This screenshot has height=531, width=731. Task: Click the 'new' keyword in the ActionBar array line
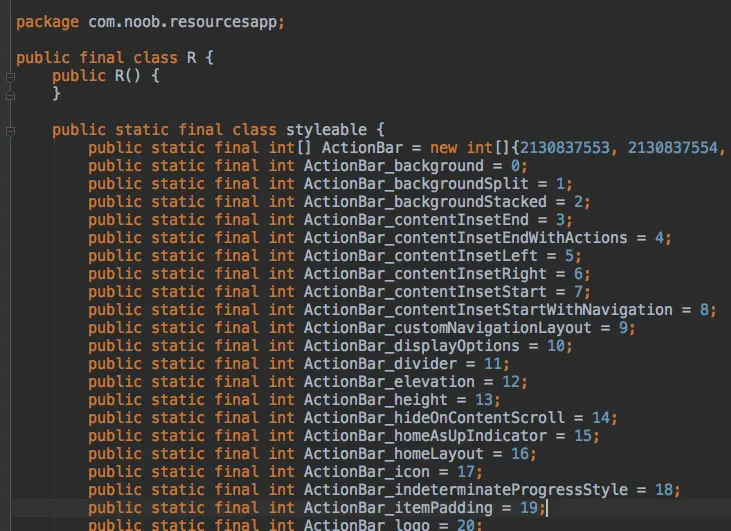point(443,148)
